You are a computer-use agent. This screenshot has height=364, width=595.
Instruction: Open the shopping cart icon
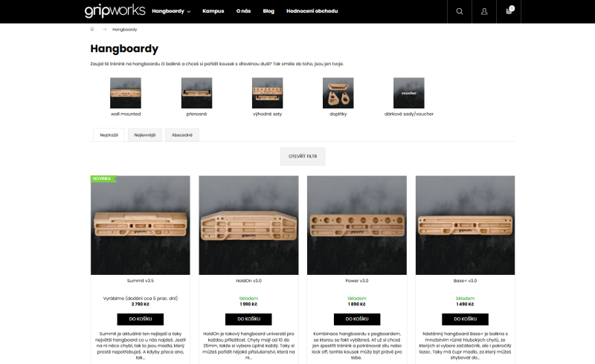509,11
